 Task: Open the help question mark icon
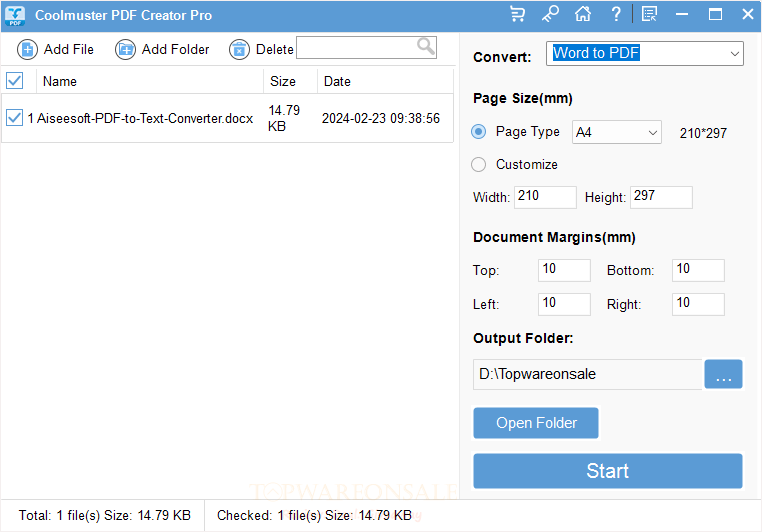[616, 14]
